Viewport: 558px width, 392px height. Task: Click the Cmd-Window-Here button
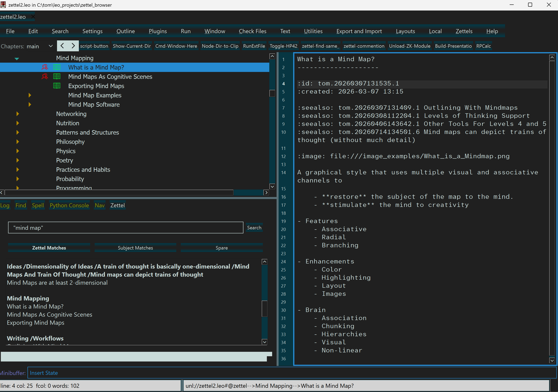(176, 46)
